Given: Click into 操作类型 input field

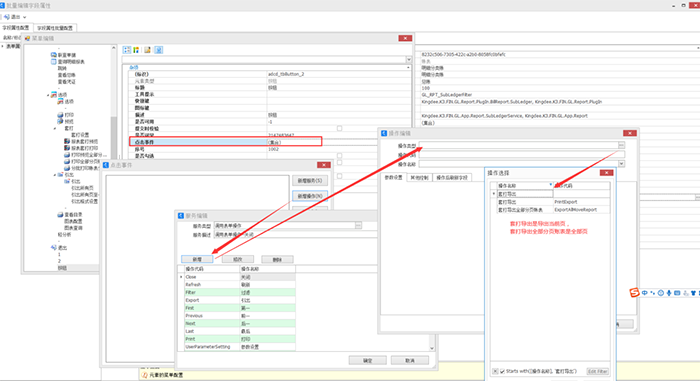Looking at the screenshot, I should (518, 145).
